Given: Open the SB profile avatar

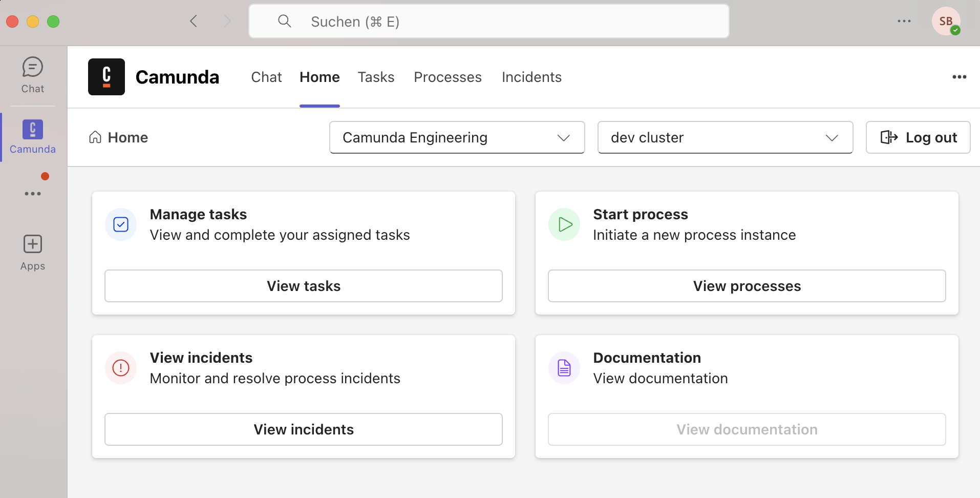Looking at the screenshot, I should 945,22.
